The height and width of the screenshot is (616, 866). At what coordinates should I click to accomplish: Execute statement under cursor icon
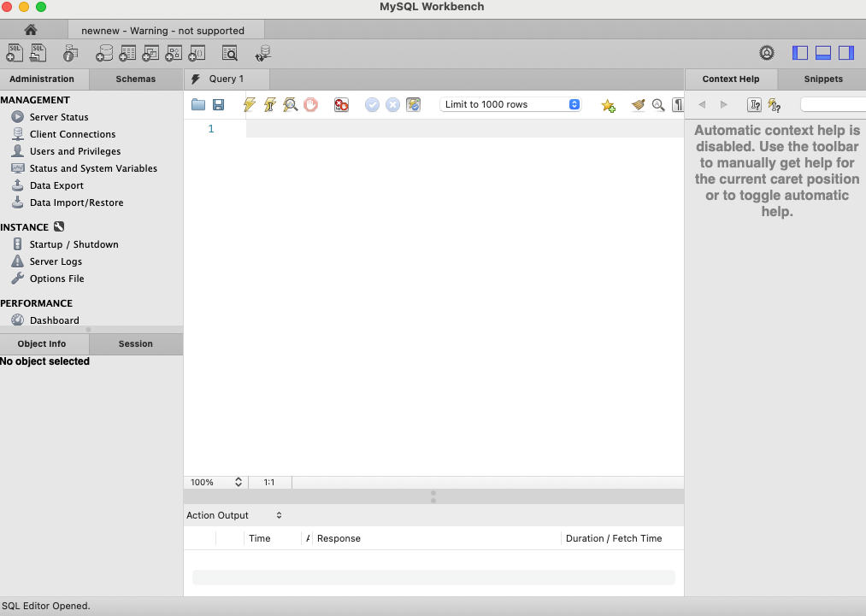(x=270, y=104)
